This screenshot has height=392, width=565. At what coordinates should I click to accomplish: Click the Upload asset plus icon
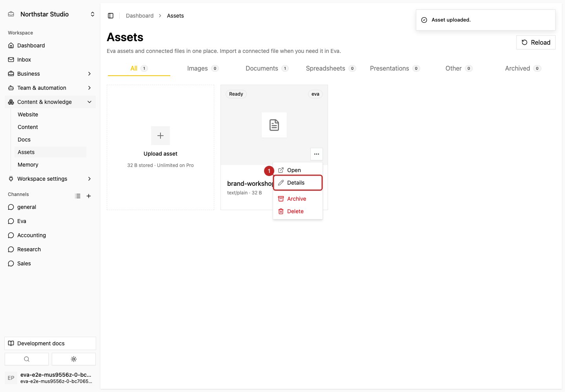tap(160, 136)
